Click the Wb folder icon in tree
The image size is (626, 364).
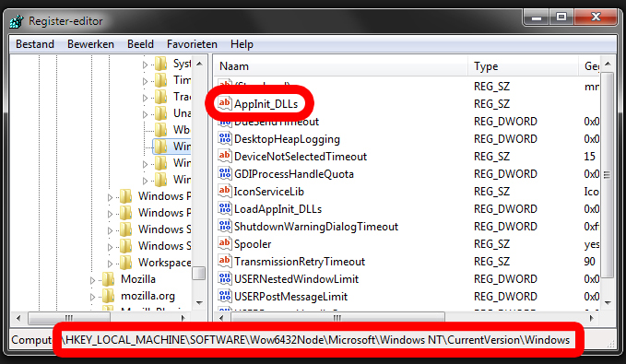coord(160,130)
